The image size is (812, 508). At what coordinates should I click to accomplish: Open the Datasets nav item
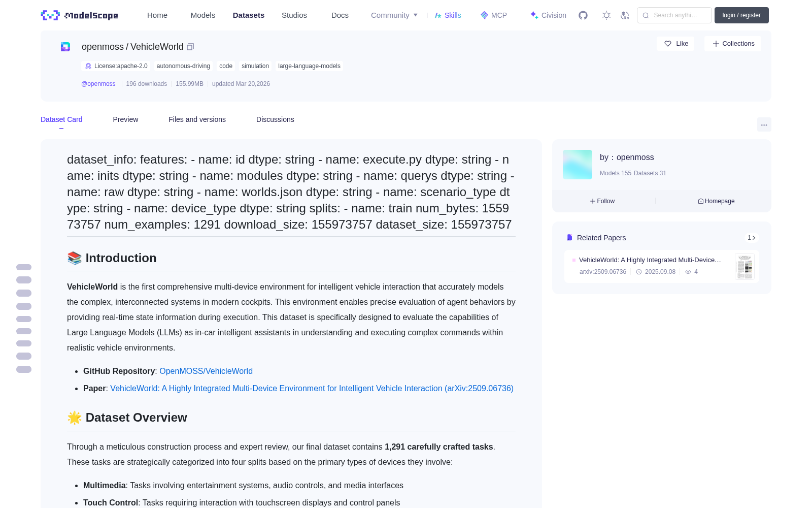point(249,15)
